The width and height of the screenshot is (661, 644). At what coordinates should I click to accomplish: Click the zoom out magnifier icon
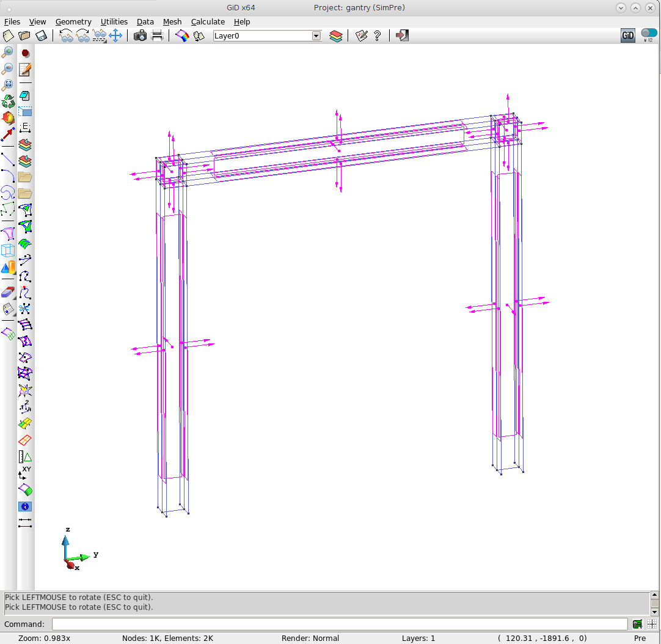(8, 68)
